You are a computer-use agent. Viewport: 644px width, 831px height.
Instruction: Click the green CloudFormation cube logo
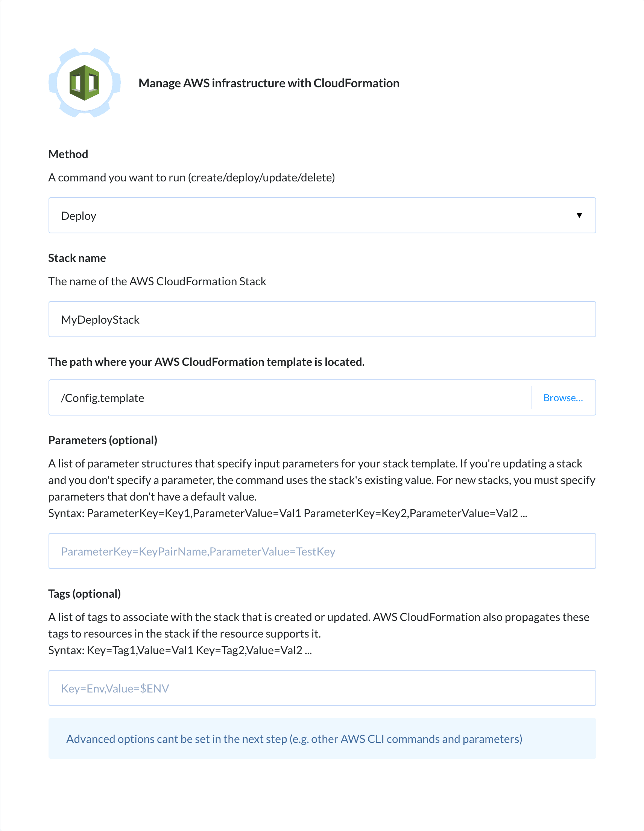tap(84, 83)
